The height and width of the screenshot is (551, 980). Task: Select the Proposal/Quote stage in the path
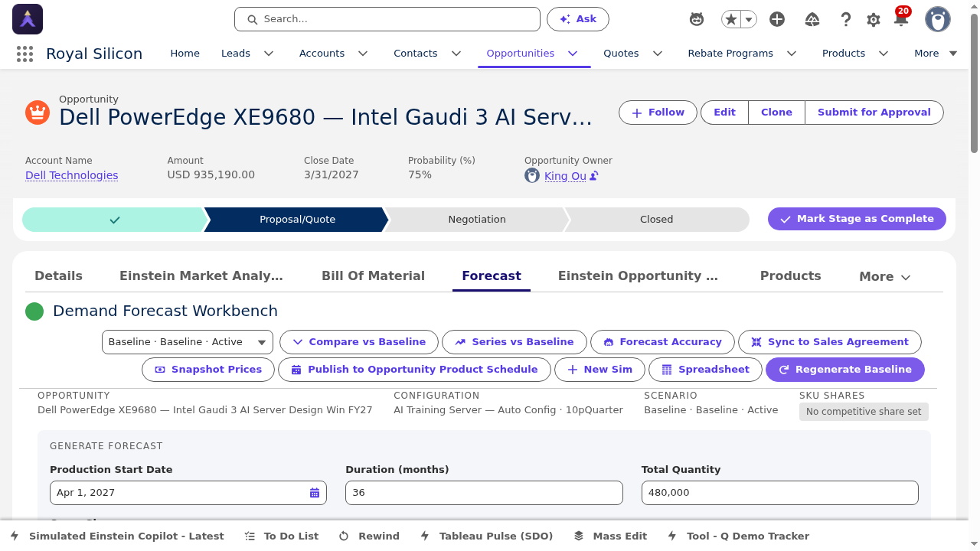coord(297,220)
